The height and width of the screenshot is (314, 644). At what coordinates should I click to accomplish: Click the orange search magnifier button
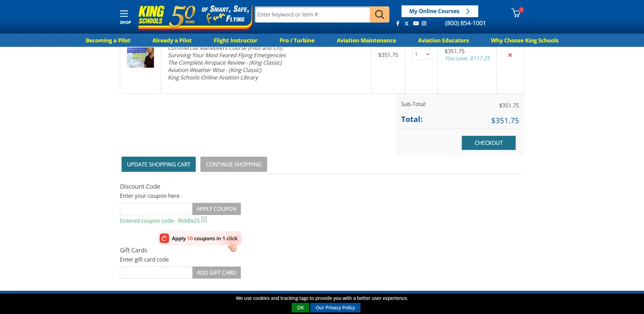click(380, 15)
